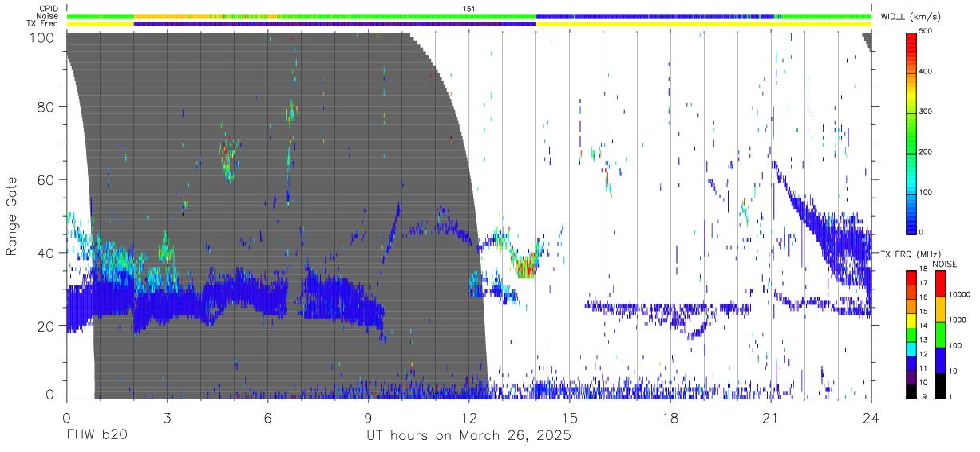This screenshot has width=980, height=452.
Task: Click the 60 tick on Range Gate axis
Action: (x=45, y=179)
